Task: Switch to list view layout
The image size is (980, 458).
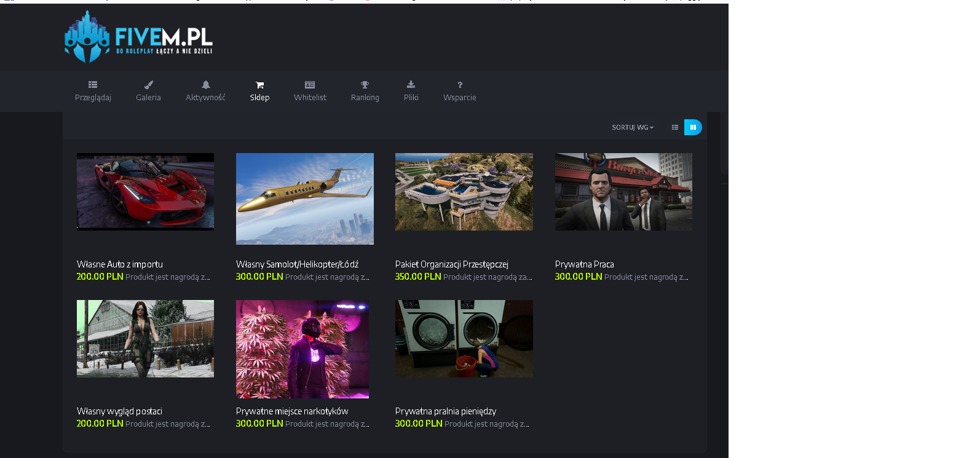Action: [675, 127]
